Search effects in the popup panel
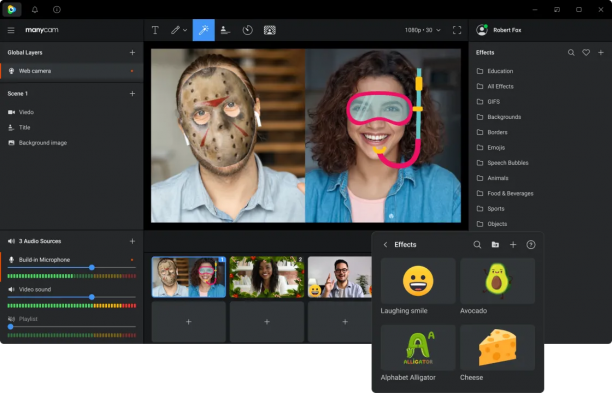The width and height of the screenshot is (612, 393). [477, 244]
